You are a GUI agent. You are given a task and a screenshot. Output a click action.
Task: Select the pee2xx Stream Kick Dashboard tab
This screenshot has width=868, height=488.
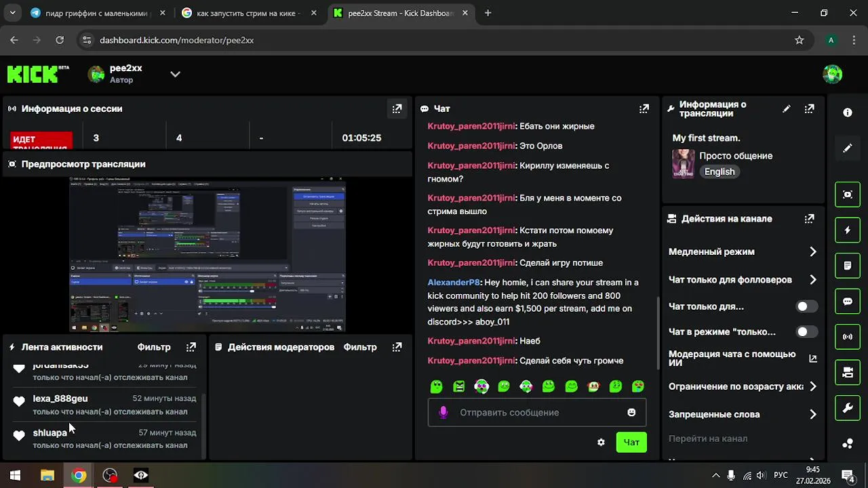click(x=401, y=13)
